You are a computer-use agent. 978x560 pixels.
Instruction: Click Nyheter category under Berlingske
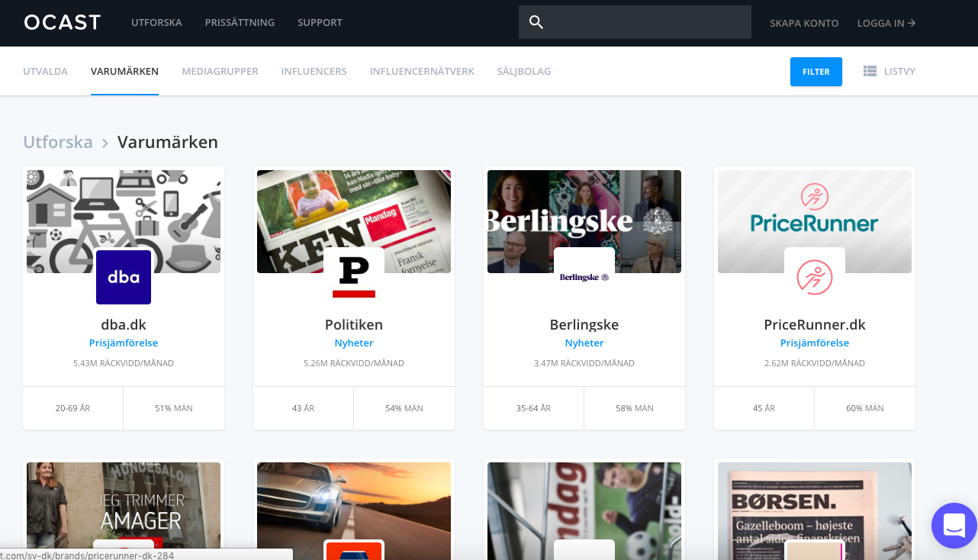(x=584, y=343)
